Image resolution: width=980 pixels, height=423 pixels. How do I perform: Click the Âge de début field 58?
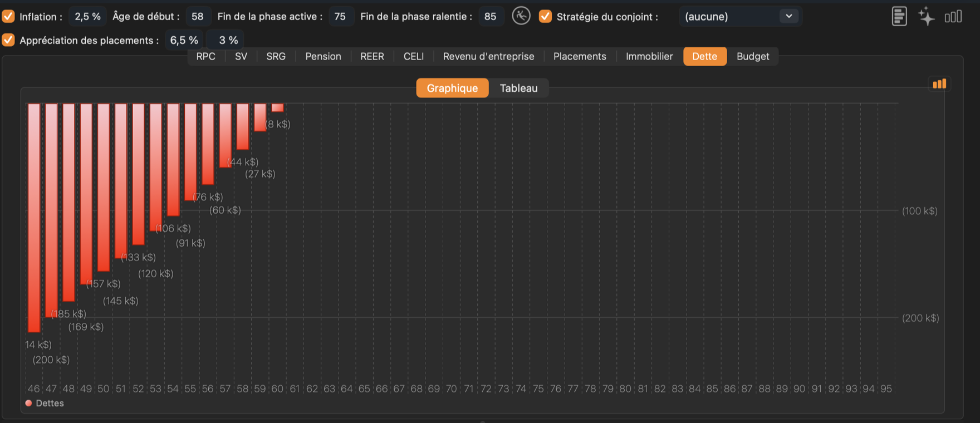click(198, 16)
